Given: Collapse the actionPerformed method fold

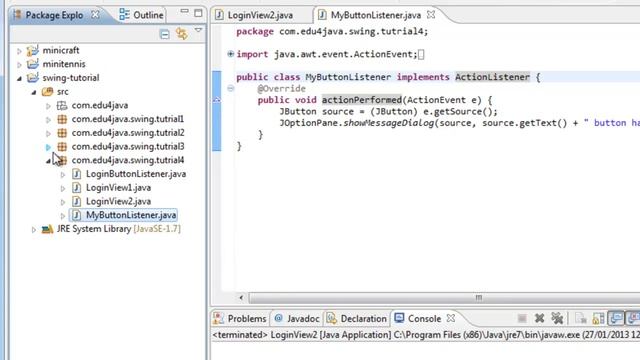Looking at the screenshot, I should [x=231, y=88].
